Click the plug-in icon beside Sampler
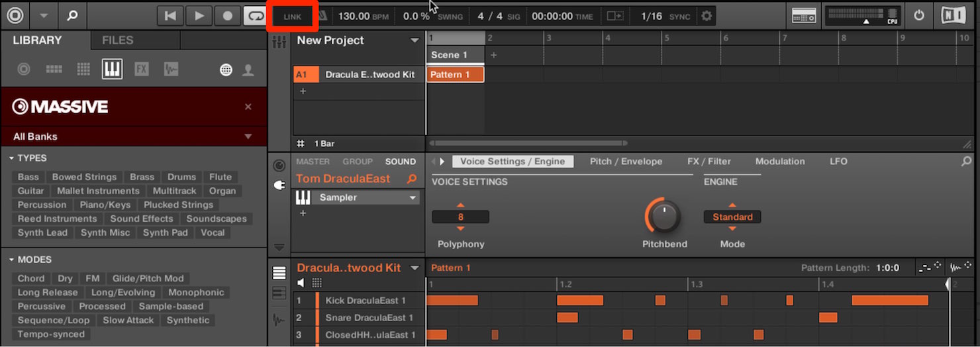The image size is (980, 347). click(303, 197)
